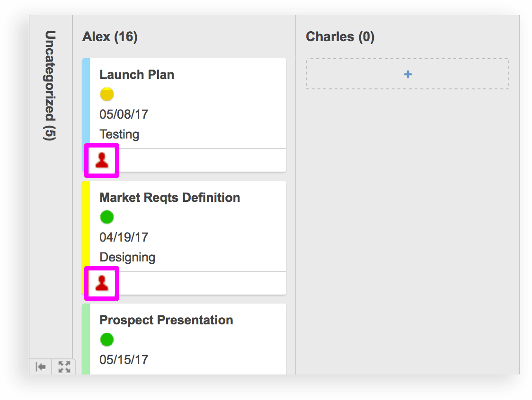Select the Charles (0) lane header
This screenshot has height=400, width=532.
[x=340, y=37]
